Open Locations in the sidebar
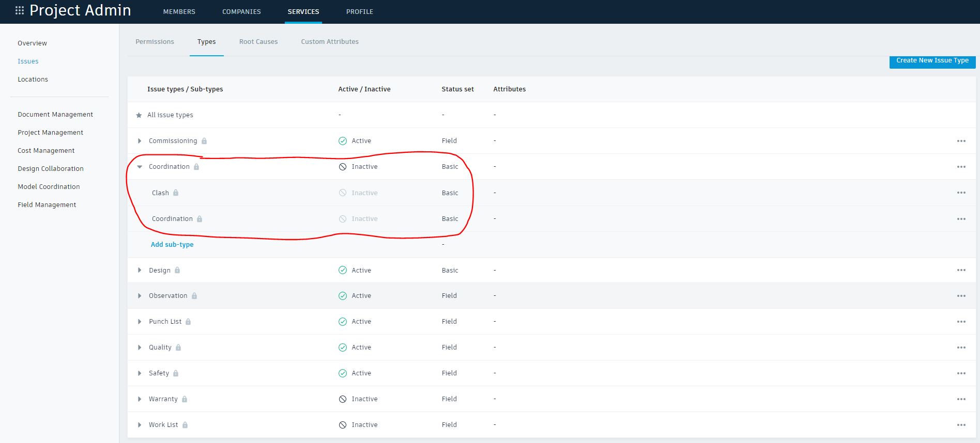Image resolution: width=980 pixels, height=443 pixels. point(33,80)
